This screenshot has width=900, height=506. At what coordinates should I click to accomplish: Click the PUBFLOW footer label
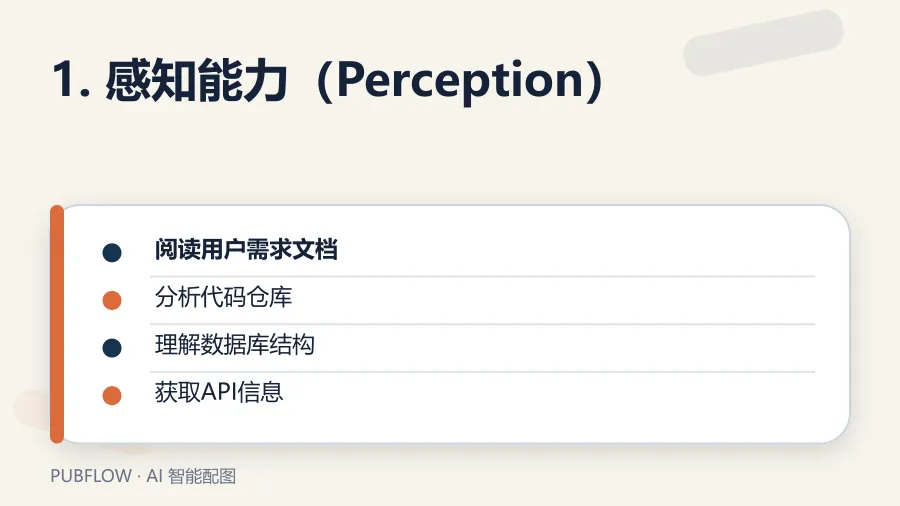coord(91,476)
